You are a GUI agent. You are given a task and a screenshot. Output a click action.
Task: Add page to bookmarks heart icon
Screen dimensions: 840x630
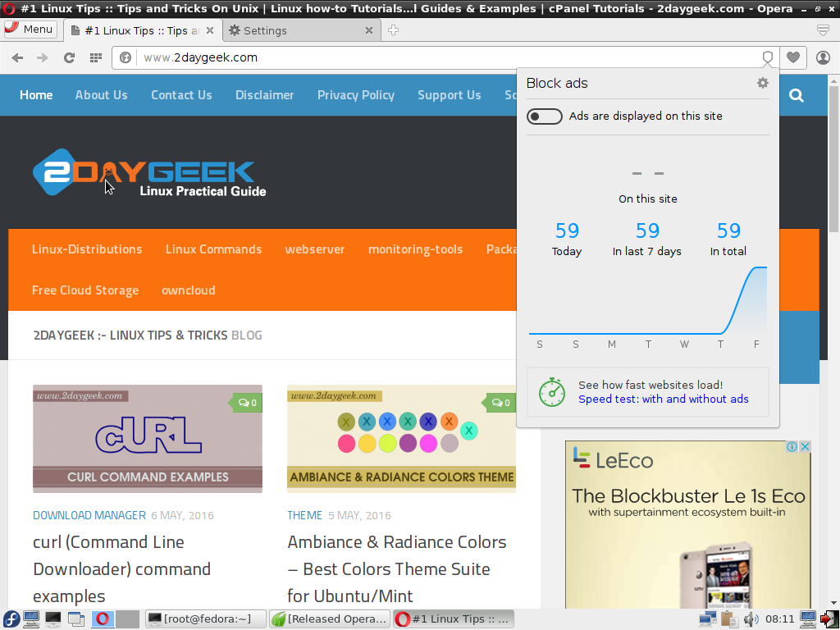(x=793, y=58)
